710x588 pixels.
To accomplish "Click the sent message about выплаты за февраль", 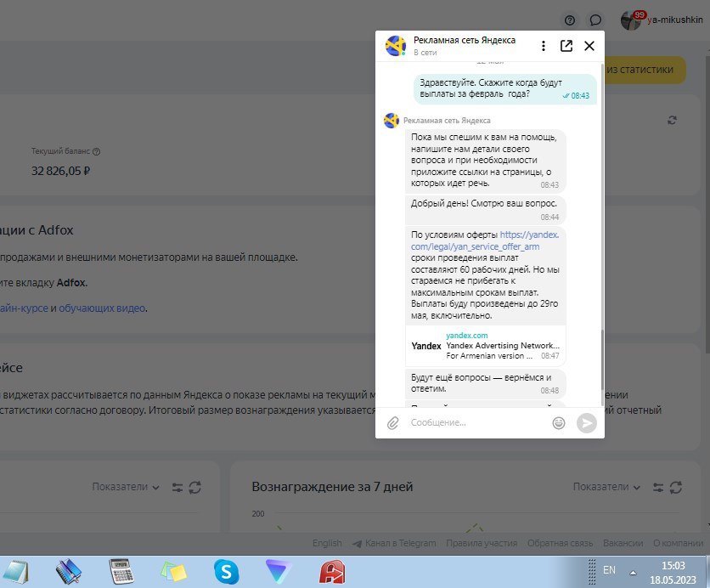I will click(x=504, y=88).
